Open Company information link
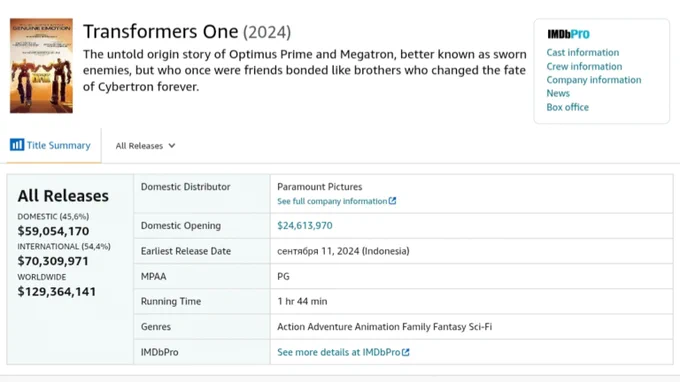This screenshot has height=382, width=680. point(594,80)
